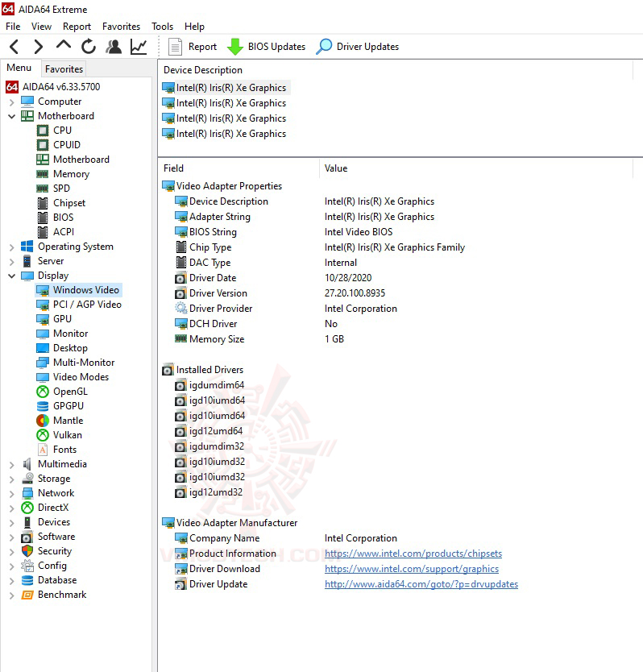Expand the Operating System node
Screen dimensions: 643x672
(11, 247)
